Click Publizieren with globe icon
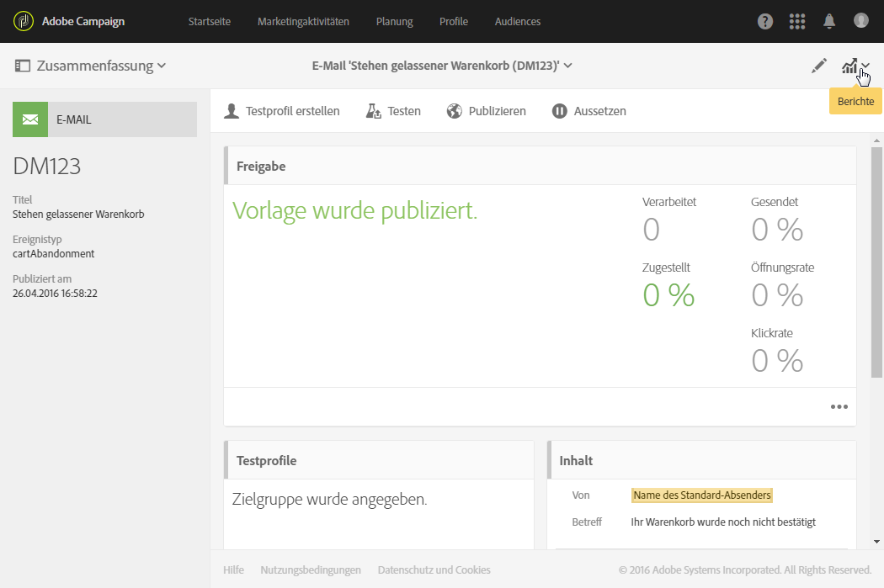Image resolution: width=884 pixels, height=588 pixels. click(486, 111)
